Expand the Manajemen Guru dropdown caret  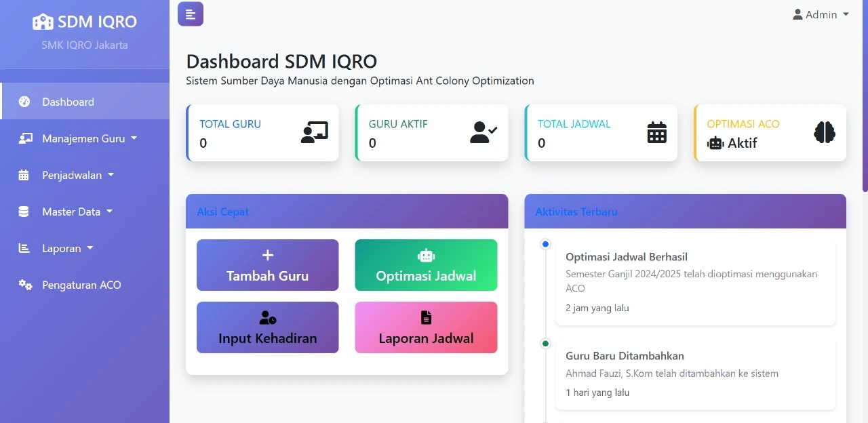click(x=134, y=138)
